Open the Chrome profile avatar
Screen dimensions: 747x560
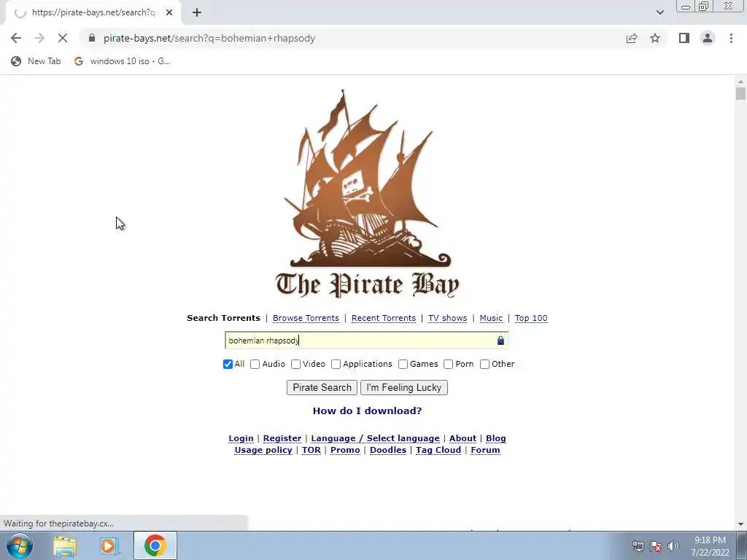708,38
